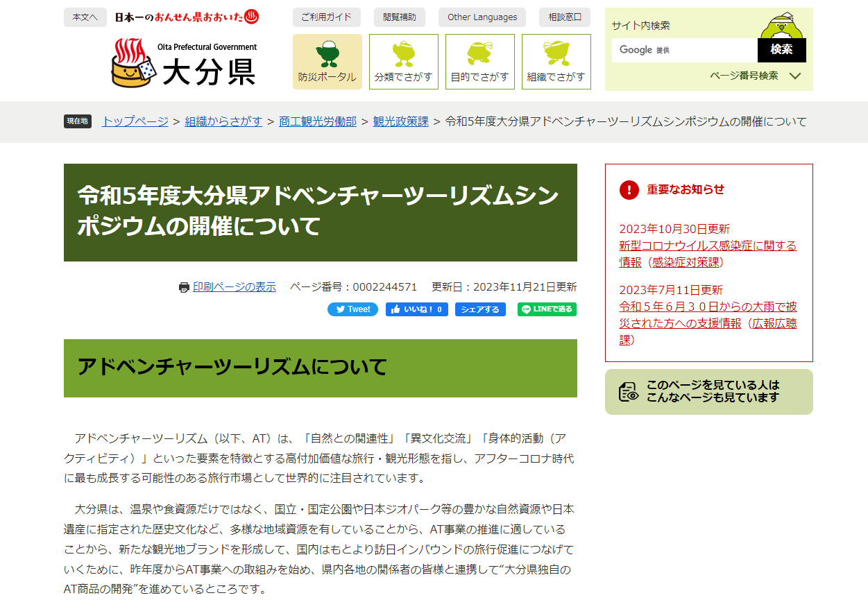Image resolution: width=868 pixels, height=609 pixels.
Task: Click the LINE icon on LINEで送る button
Action: [x=525, y=309]
